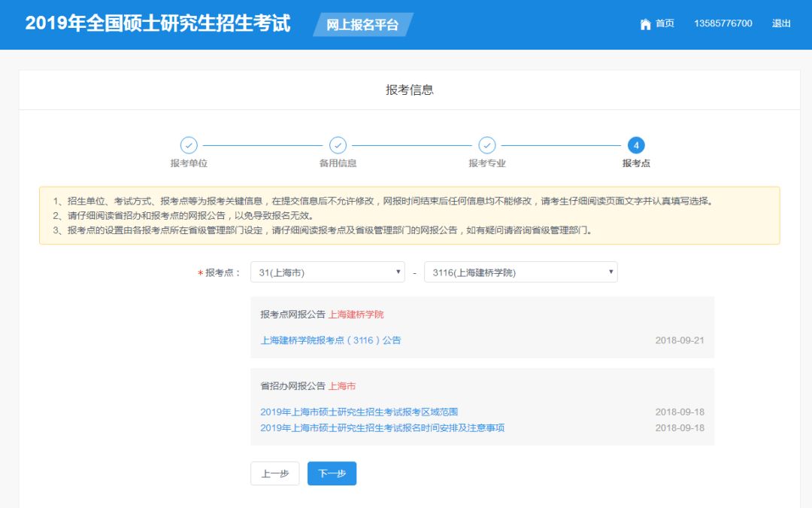Click the 首页 home link

[x=665, y=24]
